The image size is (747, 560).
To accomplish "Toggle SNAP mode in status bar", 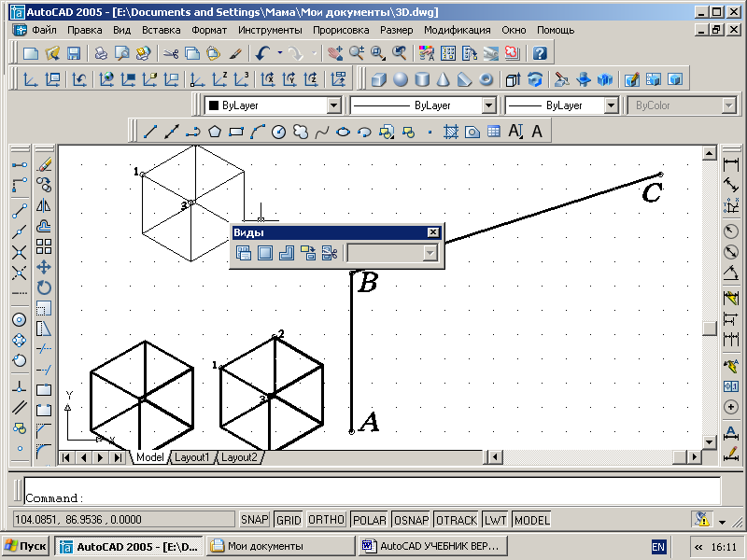I will 254,520.
